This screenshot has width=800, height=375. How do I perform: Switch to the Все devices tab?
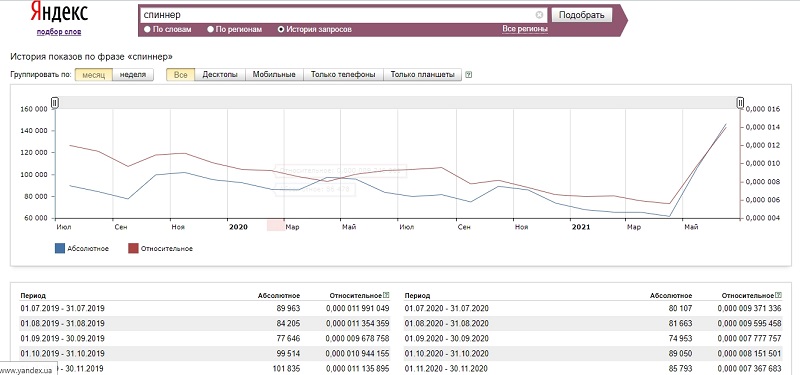tap(181, 74)
